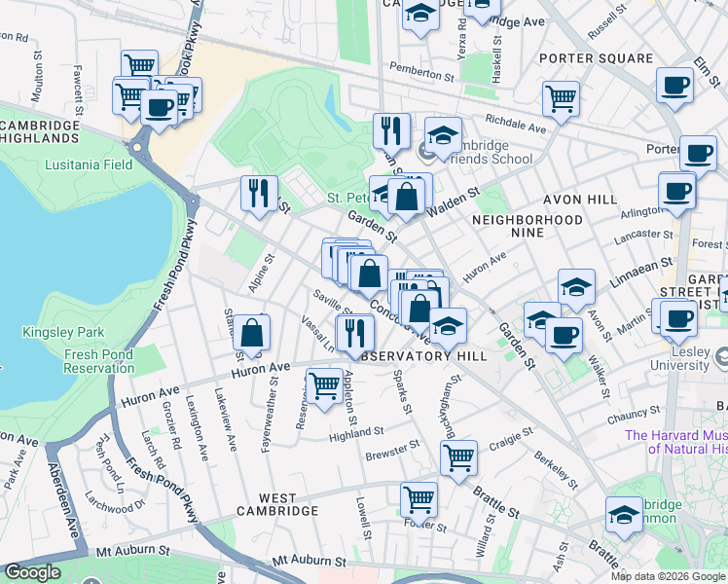
Task: Click the school marker at Cambridge Friends School
Action: click(443, 137)
